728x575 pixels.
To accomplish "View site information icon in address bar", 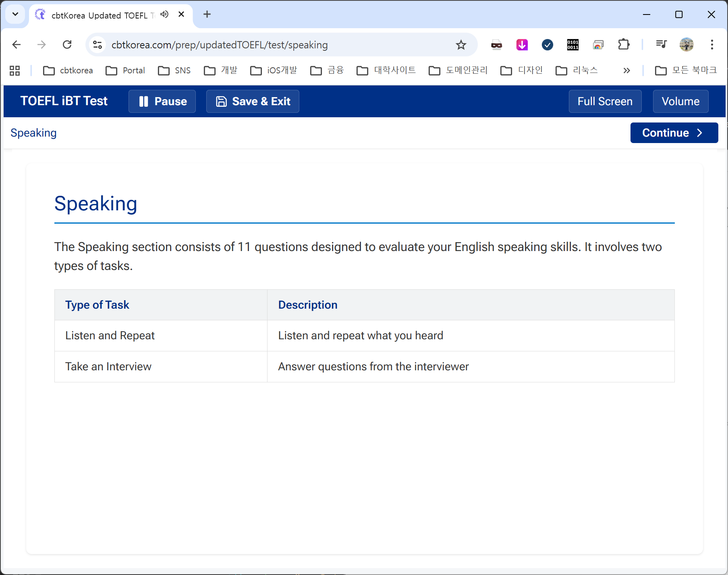I will pyautogui.click(x=97, y=45).
